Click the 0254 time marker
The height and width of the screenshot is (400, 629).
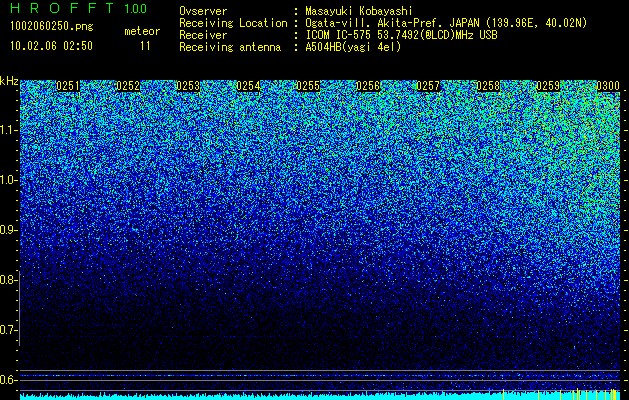[248, 86]
